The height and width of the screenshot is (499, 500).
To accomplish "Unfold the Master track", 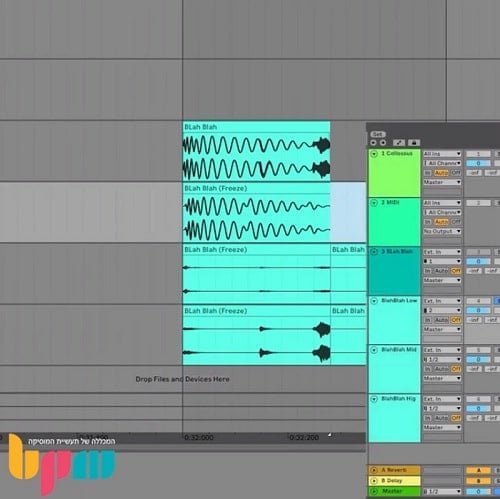I will (374, 491).
